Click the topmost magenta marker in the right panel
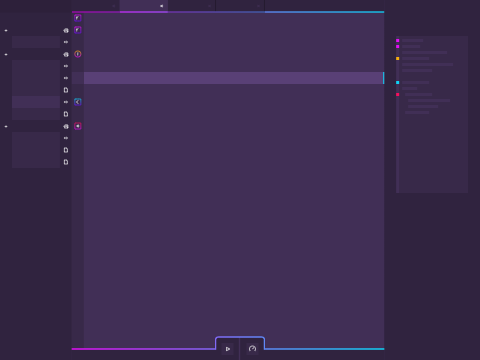 pos(398,41)
